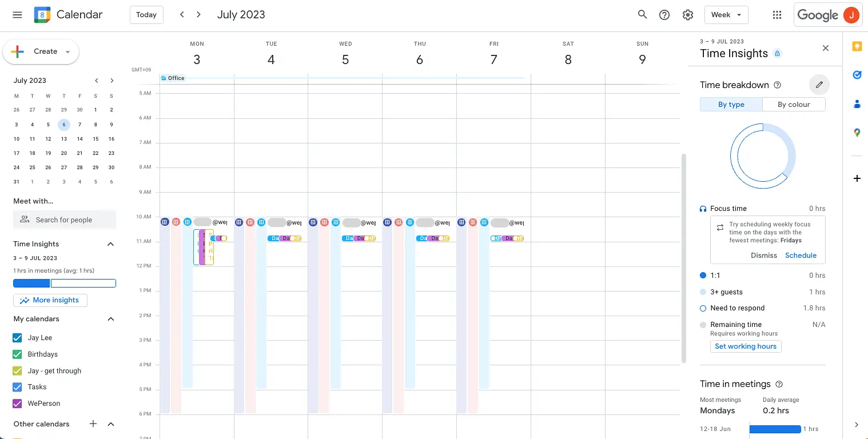The image size is (868, 439).
Task: Open the main menu hamburger icon
Action: 17,15
